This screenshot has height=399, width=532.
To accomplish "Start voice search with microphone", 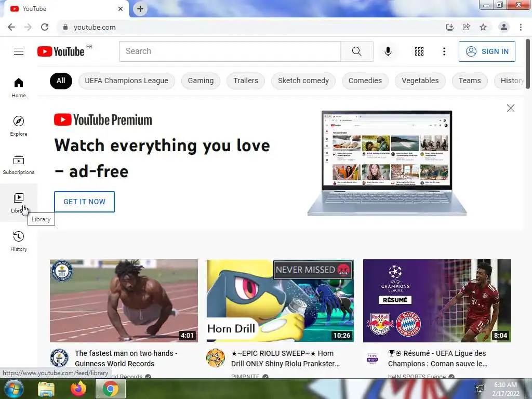I will tap(388, 51).
